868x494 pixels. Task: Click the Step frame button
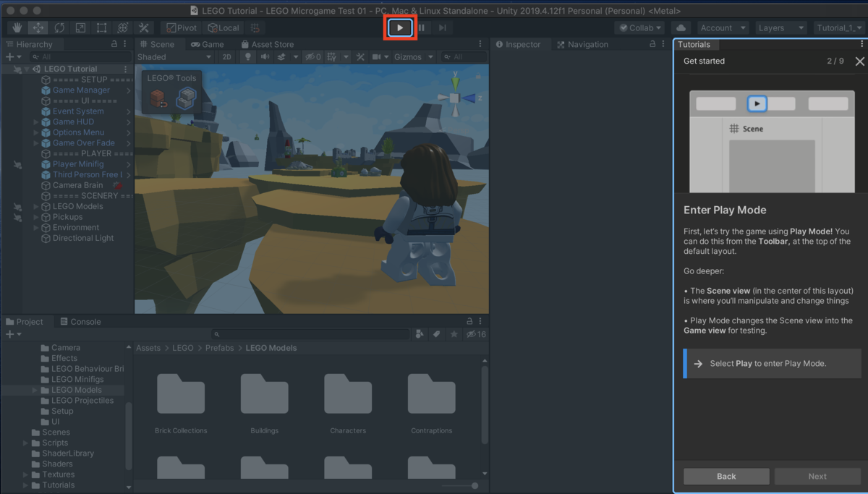pyautogui.click(x=443, y=27)
